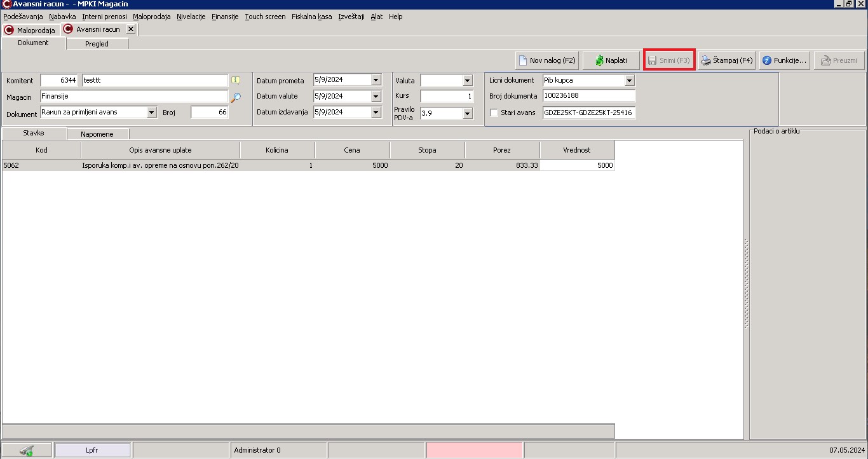The width and height of the screenshot is (868, 459).
Task: Expand the Datum prometa date picker
Action: (x=376, y=81)
